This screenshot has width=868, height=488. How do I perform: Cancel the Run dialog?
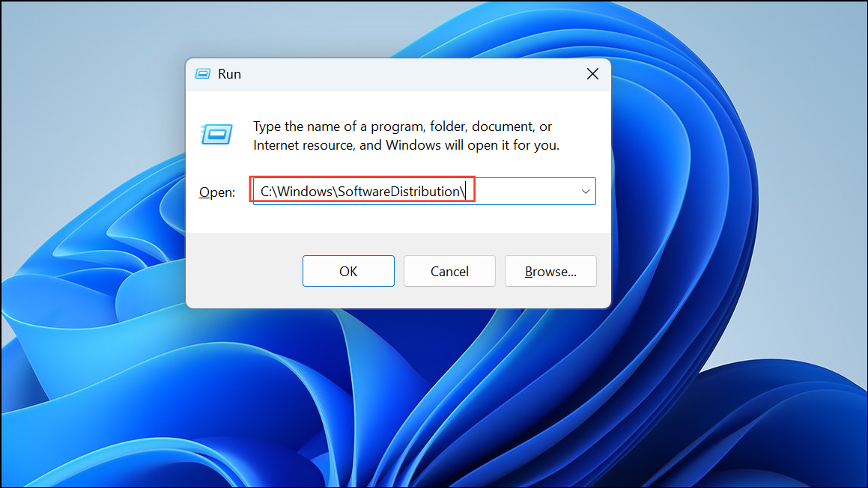449,271
